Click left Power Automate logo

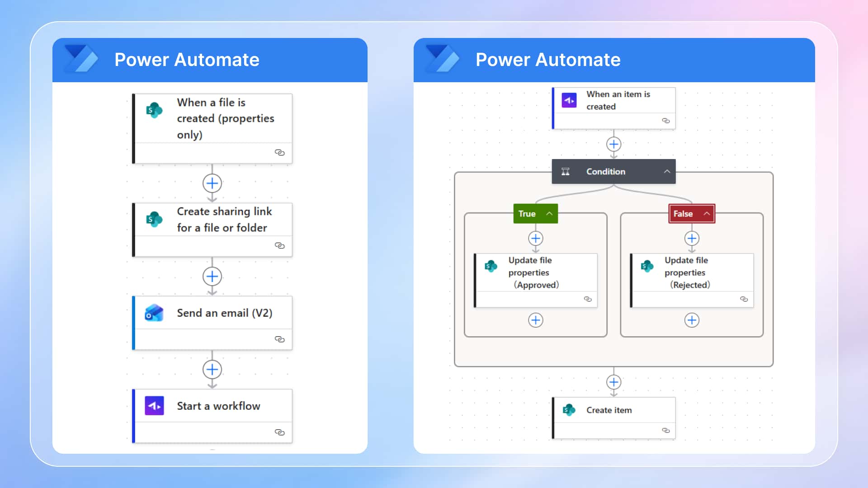[81, 59]
